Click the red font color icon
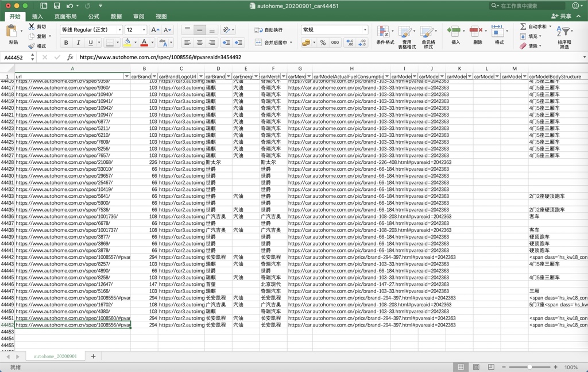The width and height of the screenshot is (588, 372). 144,43
